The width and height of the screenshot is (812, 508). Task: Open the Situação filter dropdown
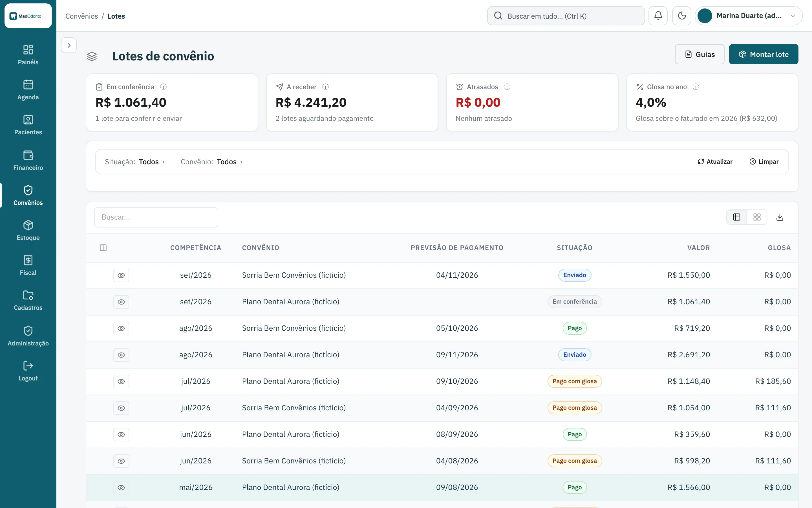(135, 162)
